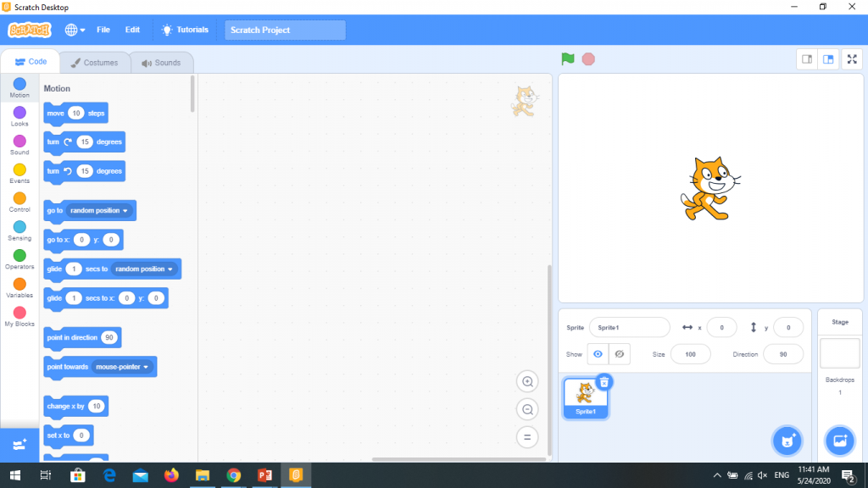868x488 pixels.
Task: Reset workspace zoom with equals icon
Action: pyautogui.click(x=527, y=438)
